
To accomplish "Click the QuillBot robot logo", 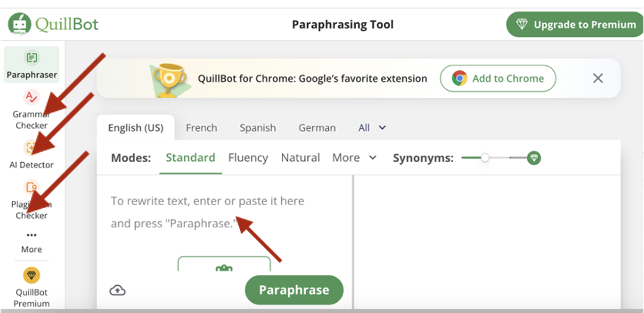I will tap(19, 24).
